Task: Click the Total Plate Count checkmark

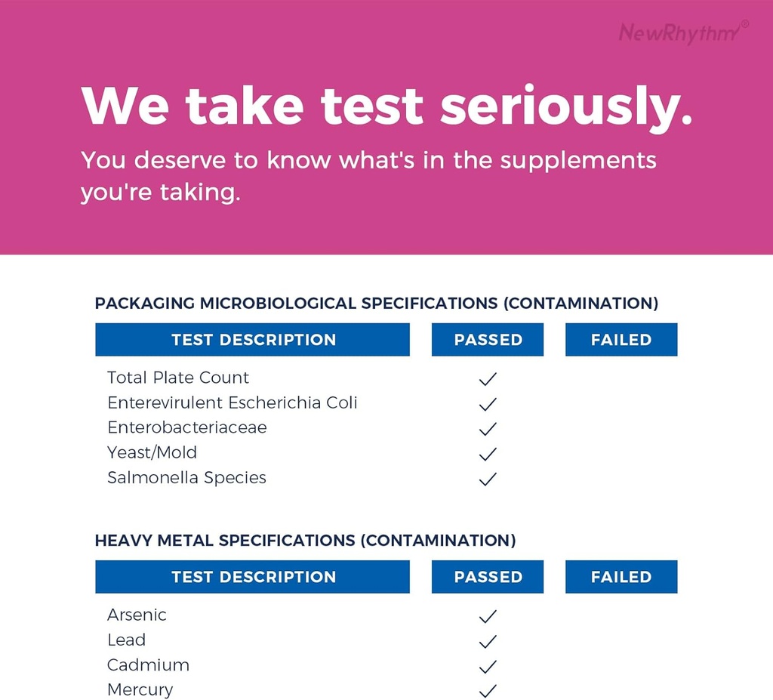Action: pyautogui.click(x=488, y=379)
